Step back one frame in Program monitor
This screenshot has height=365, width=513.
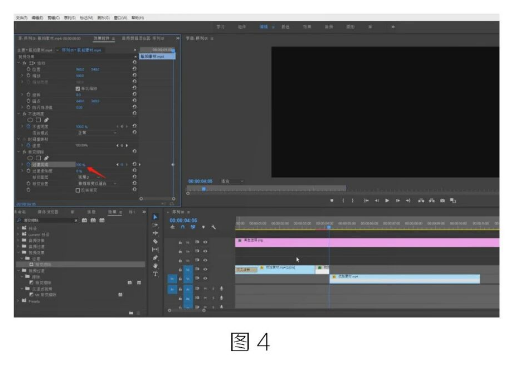point(377,201)
